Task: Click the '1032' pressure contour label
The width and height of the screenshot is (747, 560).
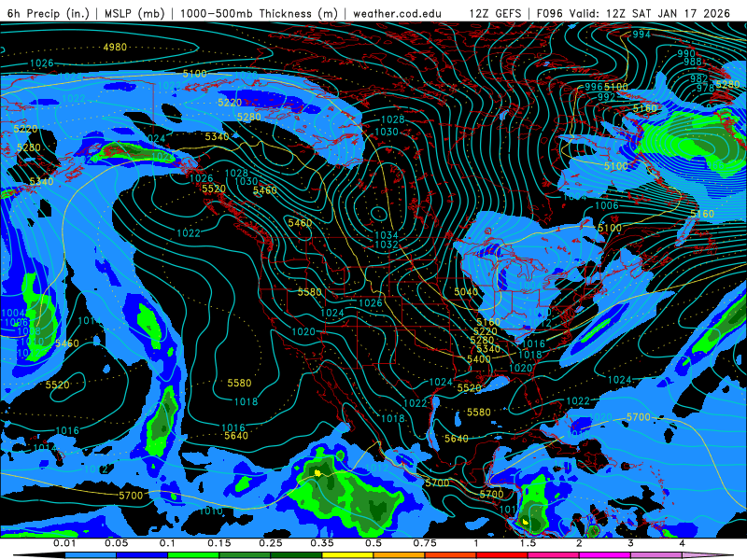Action: click(387, 245)
